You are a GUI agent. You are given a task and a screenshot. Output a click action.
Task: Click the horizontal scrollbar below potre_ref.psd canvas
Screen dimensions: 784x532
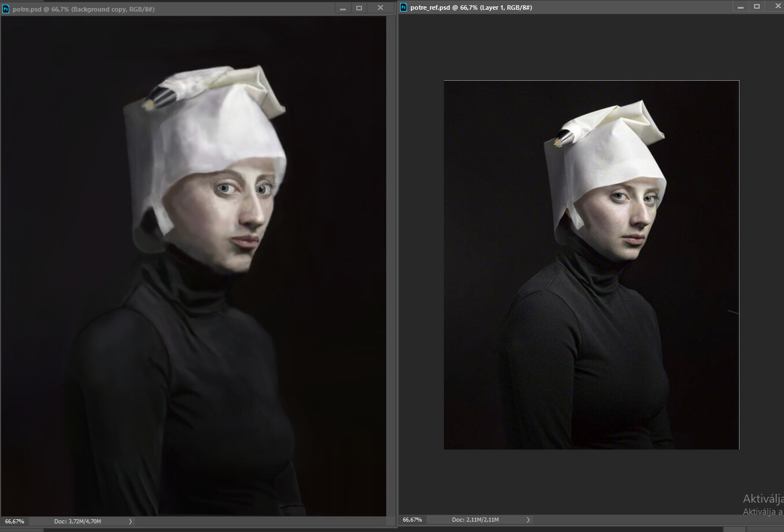pyautogui.click(x=577, y=528)
